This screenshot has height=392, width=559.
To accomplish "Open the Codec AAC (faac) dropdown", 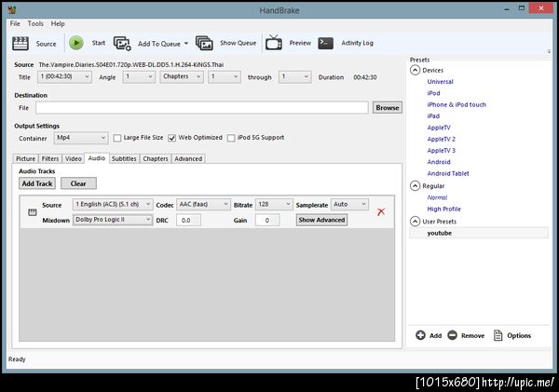I will point(203,204).
